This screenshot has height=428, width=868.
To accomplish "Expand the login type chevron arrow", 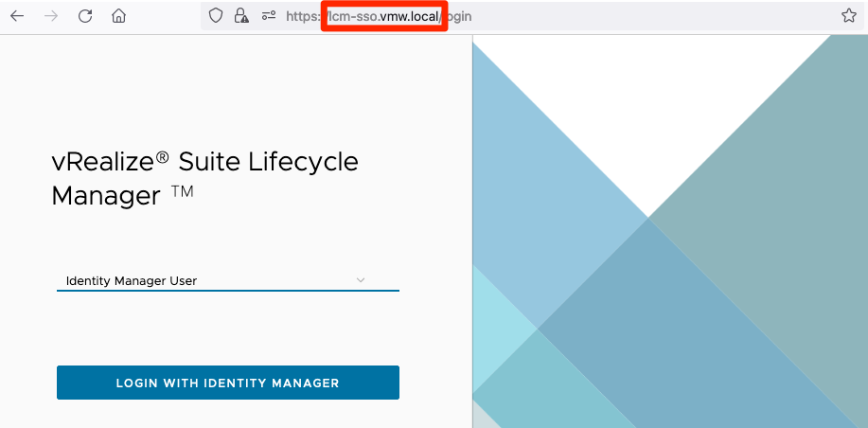I will pos(361,280).
